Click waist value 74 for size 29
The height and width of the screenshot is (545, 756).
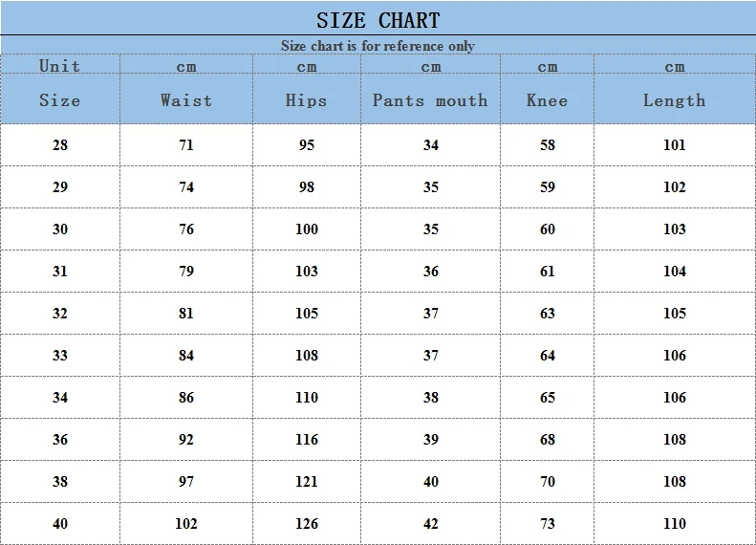(x=186, y=186)
